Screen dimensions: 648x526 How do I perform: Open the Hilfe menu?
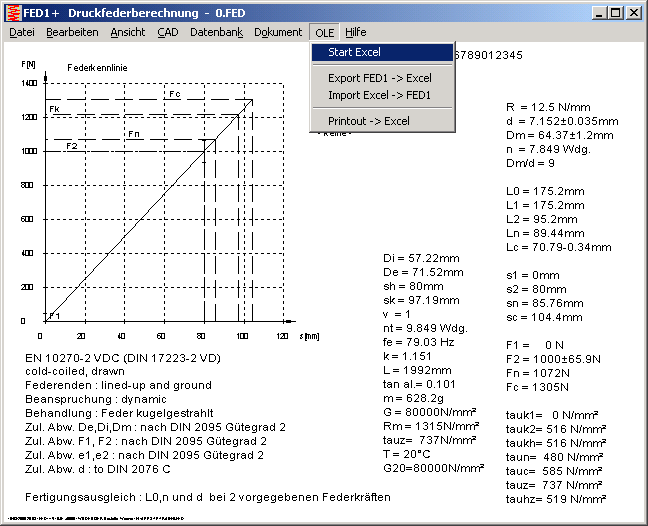(356, 32)
